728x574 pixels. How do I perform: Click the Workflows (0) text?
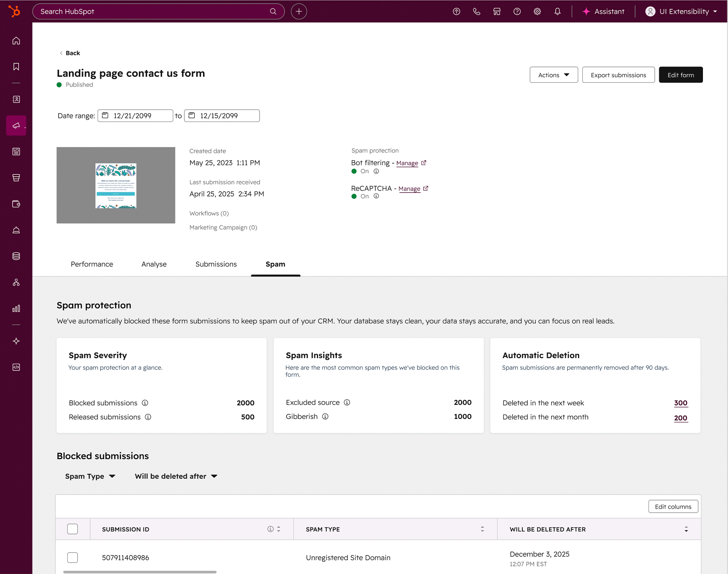[209, 214]
